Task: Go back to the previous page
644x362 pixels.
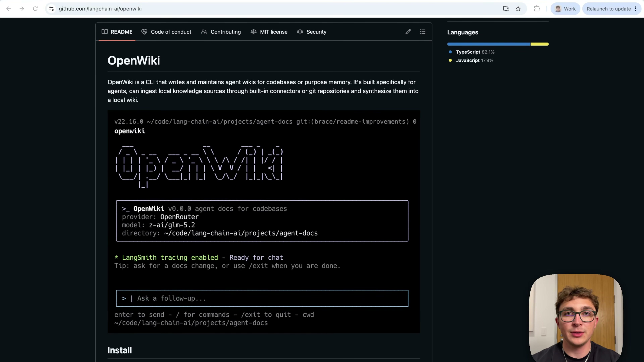Action: (x=9, y=9)
